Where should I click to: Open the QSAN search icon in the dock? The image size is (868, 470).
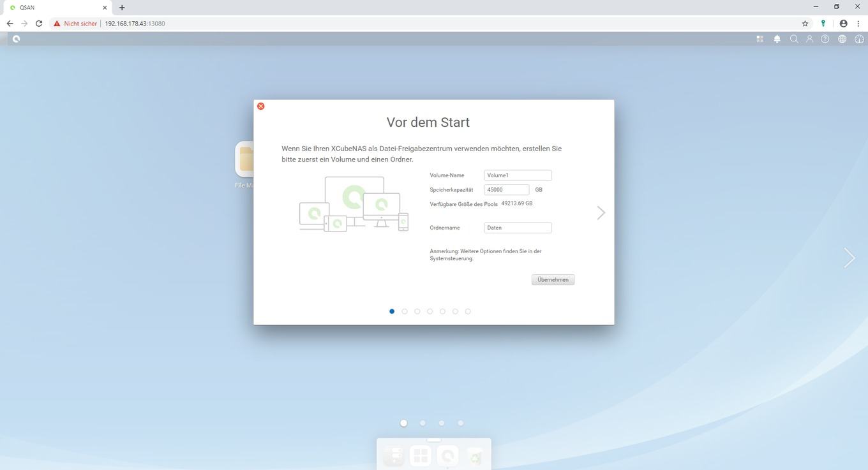tap(448, 456)
